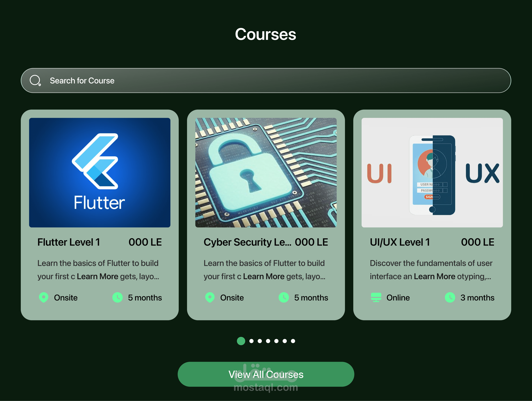Click the Flutter card location pin icon

click(x=44, y=297)
